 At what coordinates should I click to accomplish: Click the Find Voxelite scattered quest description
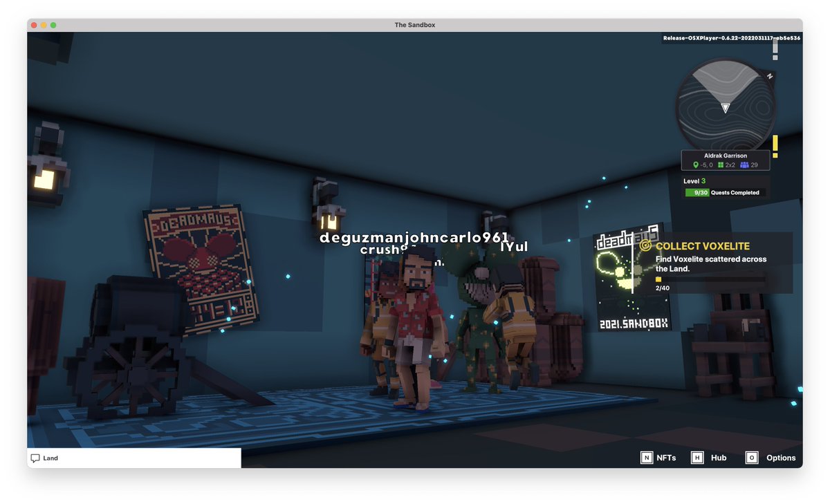point(711,263)
